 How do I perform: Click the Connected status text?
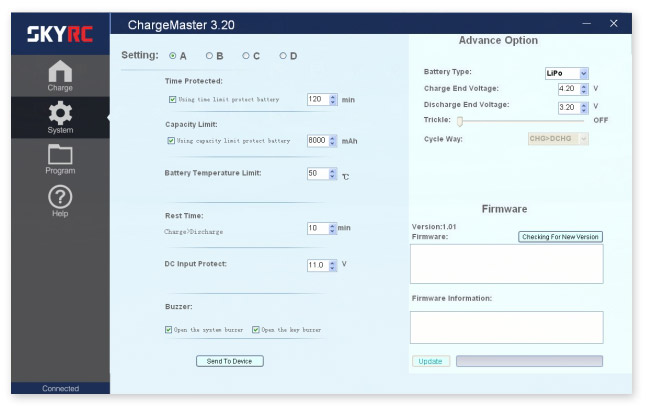[x=61, y=388]
